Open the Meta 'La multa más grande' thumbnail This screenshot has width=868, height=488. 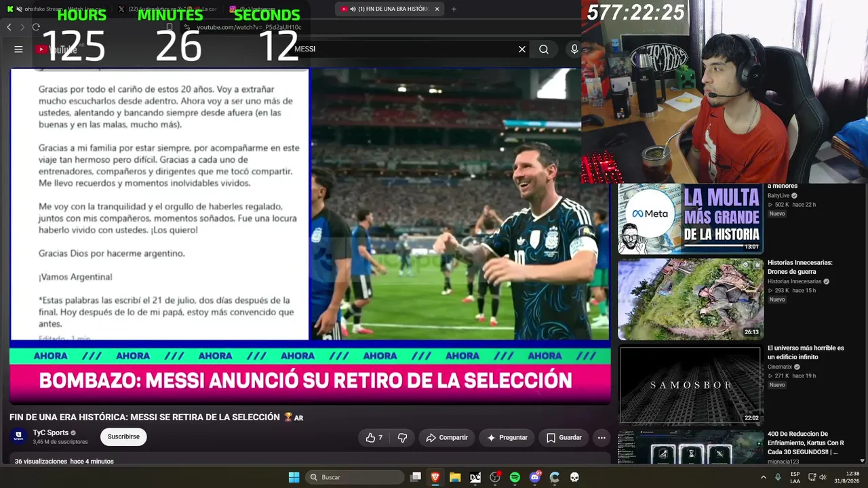coord(690,218)
